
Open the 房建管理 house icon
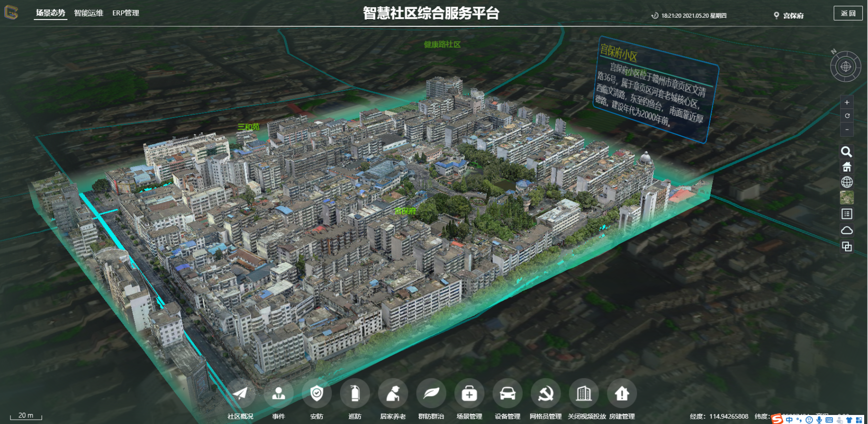click(622, 394)
